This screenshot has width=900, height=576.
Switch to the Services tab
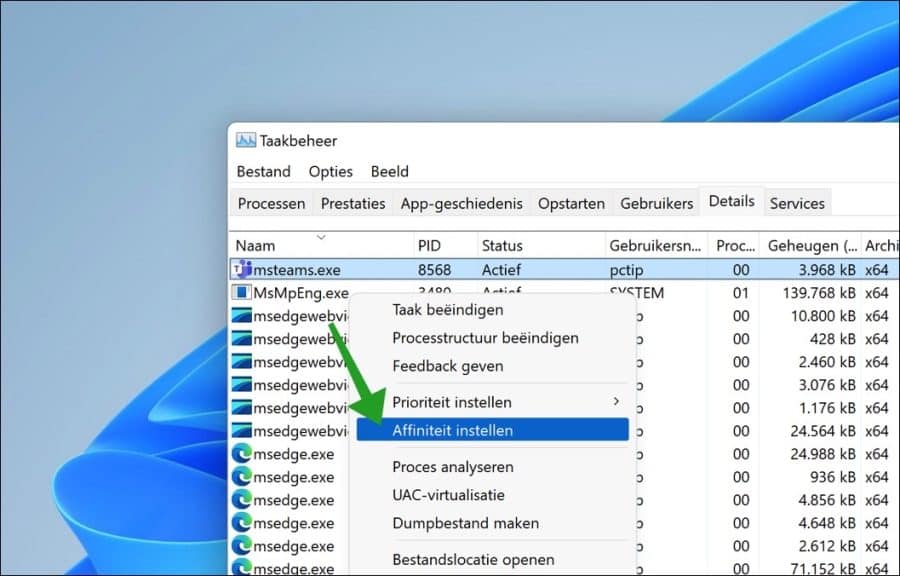[x=797, y=204]
